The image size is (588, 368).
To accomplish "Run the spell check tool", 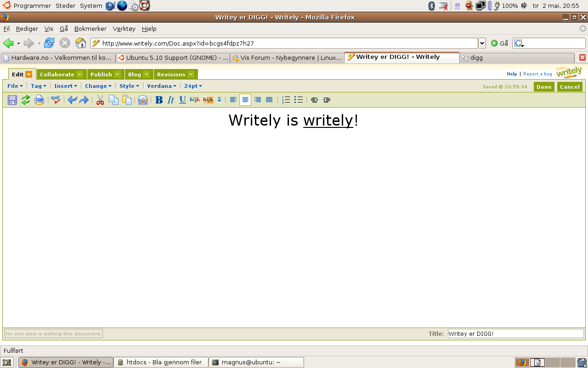I will pyautogui.click(x=56, y=100).
